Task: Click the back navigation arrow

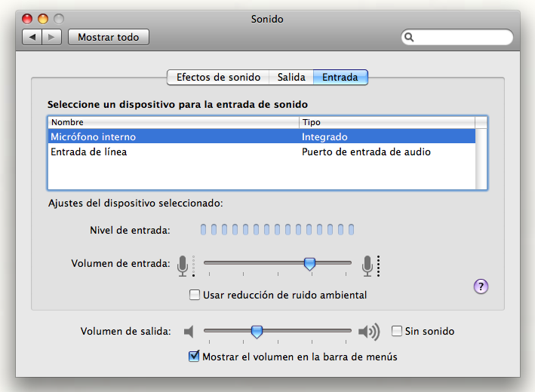Action: [32, 37]
